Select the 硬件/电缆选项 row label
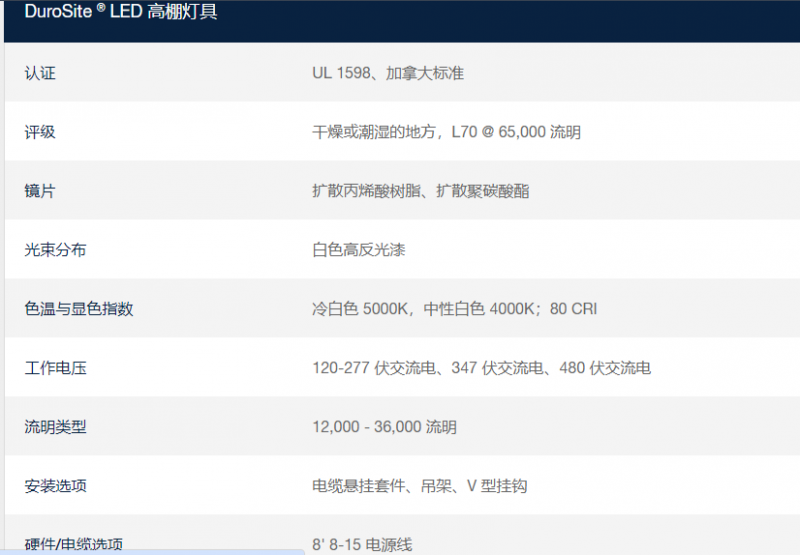The width and height of the screenshot is (800, 555). [x=73, y=544]
